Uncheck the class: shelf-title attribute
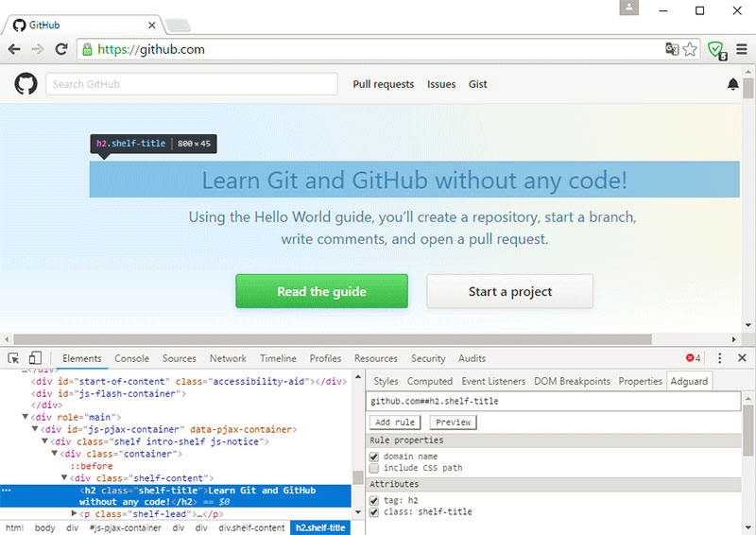This screenshot has height=535, width=756. tap(375, 512)
